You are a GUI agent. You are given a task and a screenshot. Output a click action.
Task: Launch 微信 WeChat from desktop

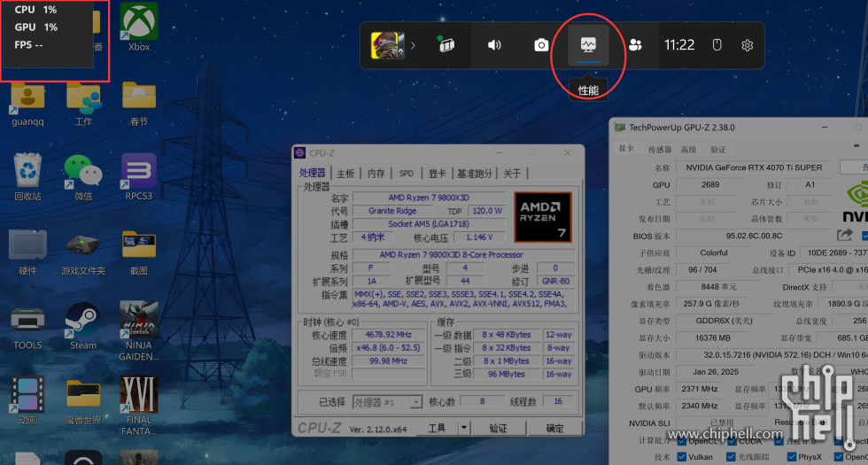pos(83,177)
